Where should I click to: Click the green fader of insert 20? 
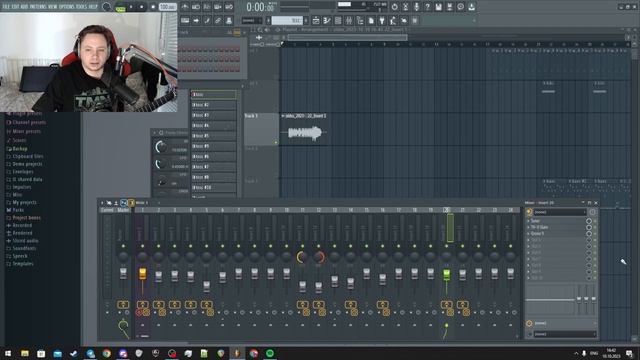[x=447, y=274]
